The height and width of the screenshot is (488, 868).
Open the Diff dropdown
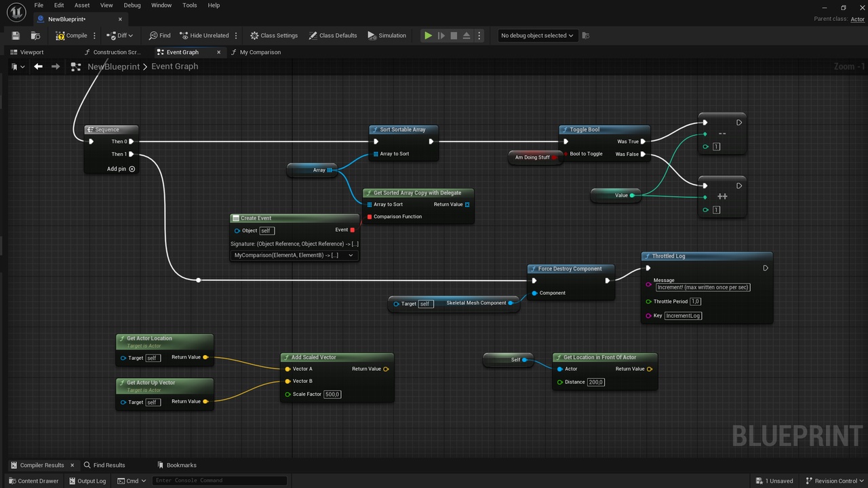119,35
